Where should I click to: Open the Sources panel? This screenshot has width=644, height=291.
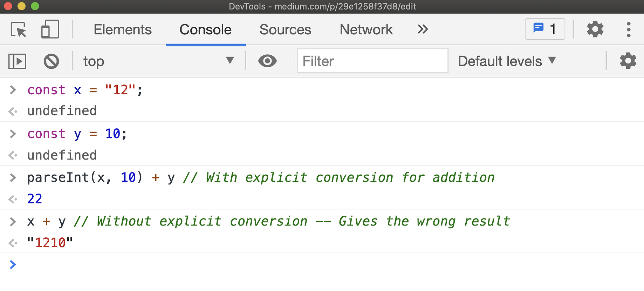pos(285,29)
